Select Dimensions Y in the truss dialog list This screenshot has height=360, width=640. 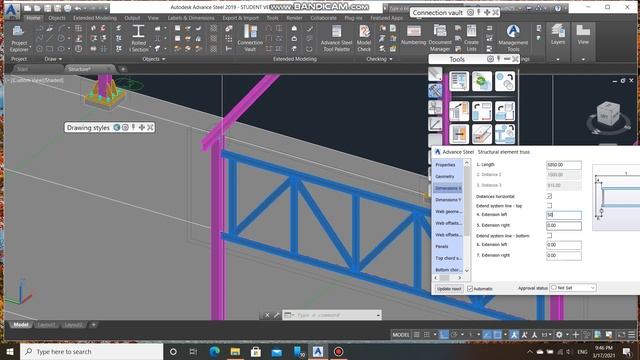(x=448, y=200)
